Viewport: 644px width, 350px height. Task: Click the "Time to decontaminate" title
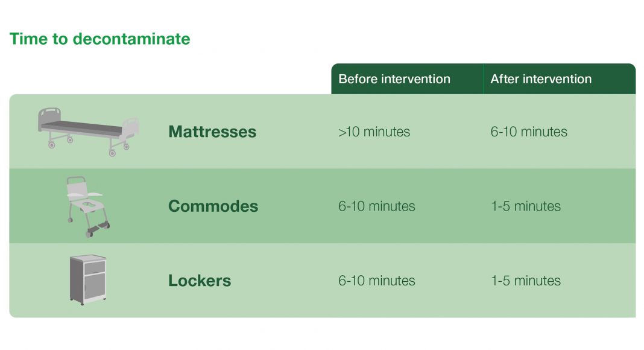99,39
